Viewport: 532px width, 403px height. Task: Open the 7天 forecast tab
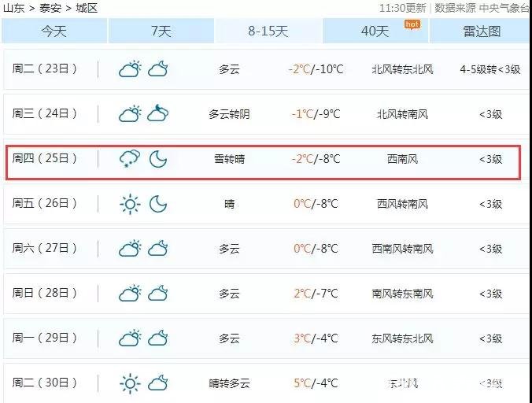pos(161,31)
